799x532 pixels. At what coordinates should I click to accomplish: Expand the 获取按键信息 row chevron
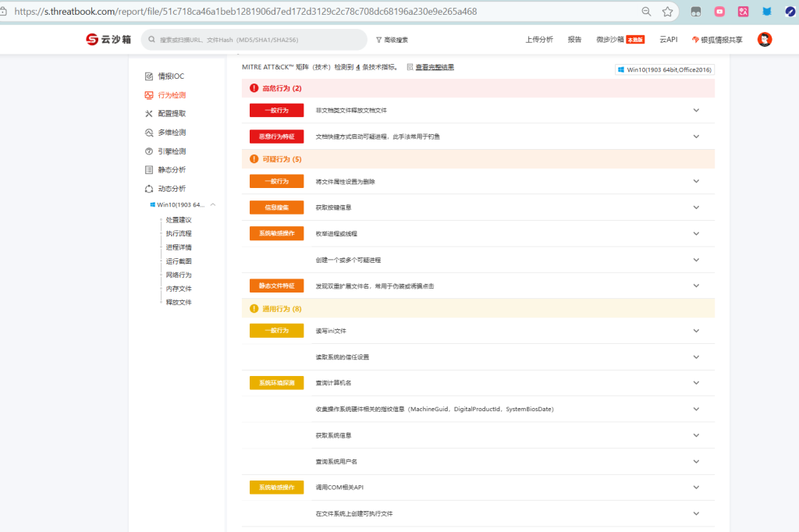pos(696,207)
